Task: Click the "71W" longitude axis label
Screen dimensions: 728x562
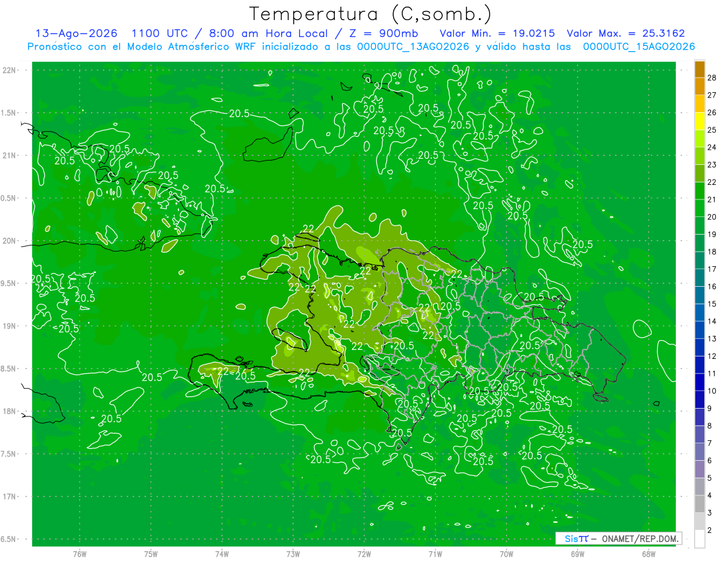Action: pos(435,554)
